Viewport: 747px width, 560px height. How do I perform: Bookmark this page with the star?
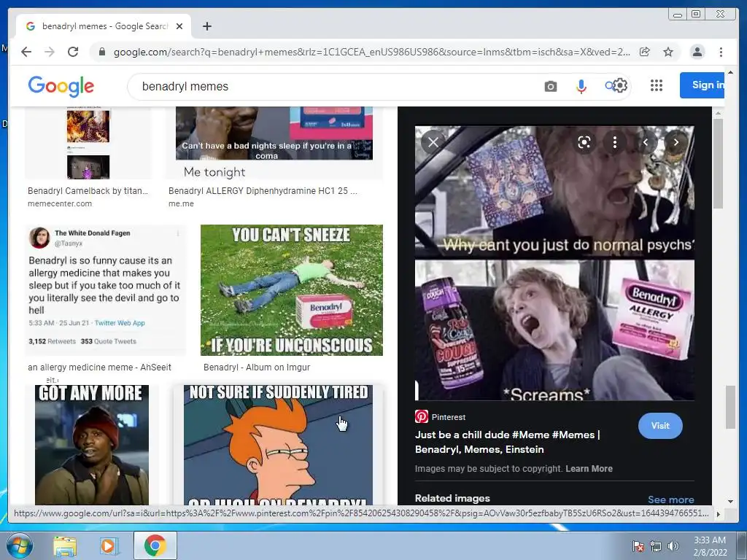coord(668,52)
